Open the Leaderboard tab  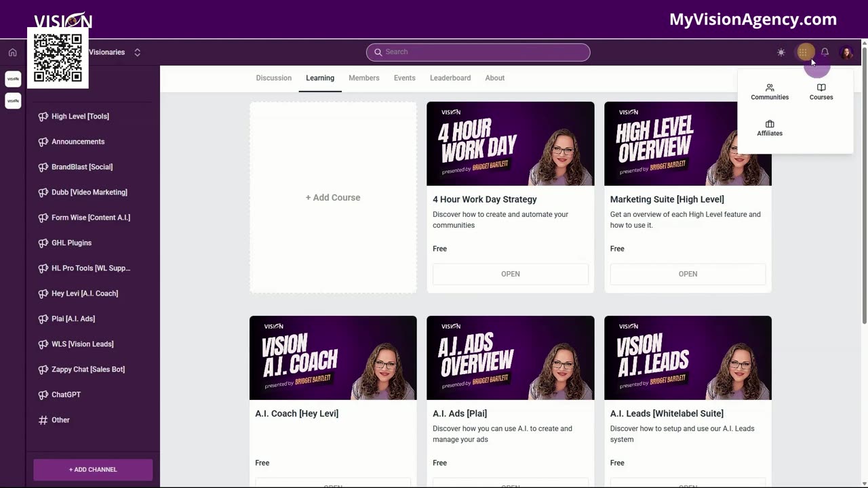(x=450, y=78)
